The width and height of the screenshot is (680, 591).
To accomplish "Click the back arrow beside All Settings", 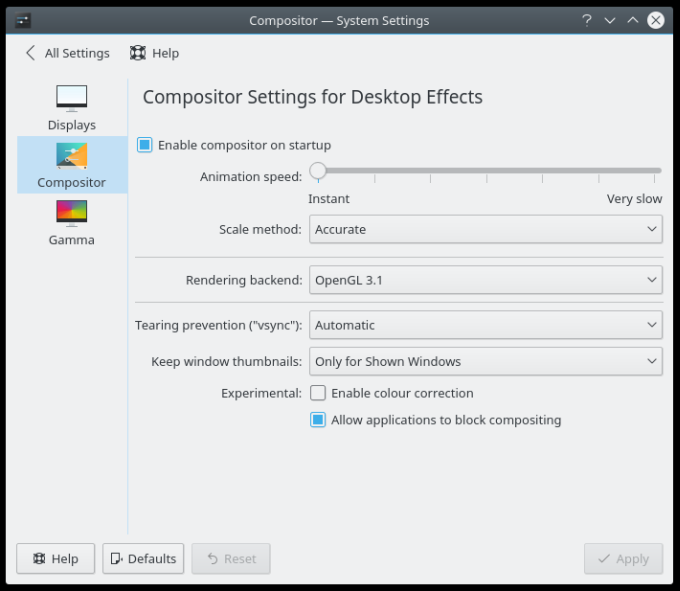I will click(30, 53).
